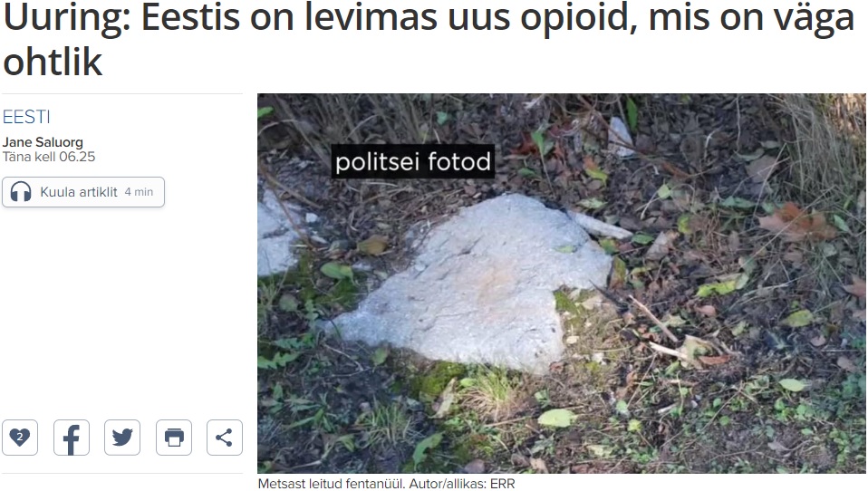The image size is (868, 491).
Task: Like the article with the heart icon
Action: pyautogui.click(x=20, y=438)
